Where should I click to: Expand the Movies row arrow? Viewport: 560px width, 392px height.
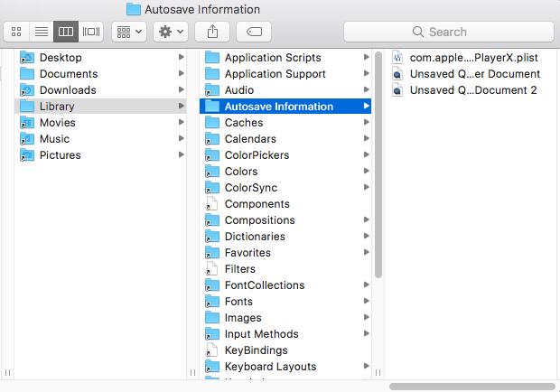pos(181,122)
